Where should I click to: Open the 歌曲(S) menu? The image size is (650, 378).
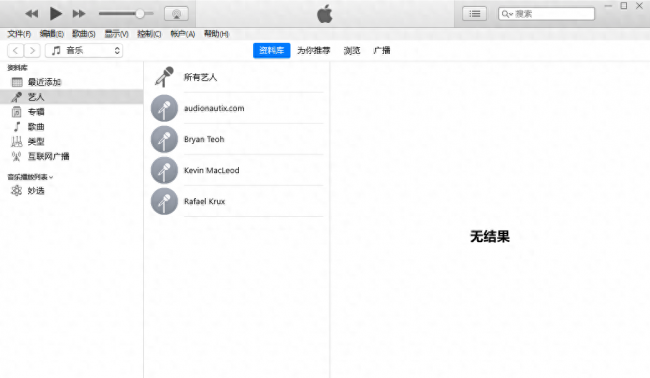click(x=84, y=34)
